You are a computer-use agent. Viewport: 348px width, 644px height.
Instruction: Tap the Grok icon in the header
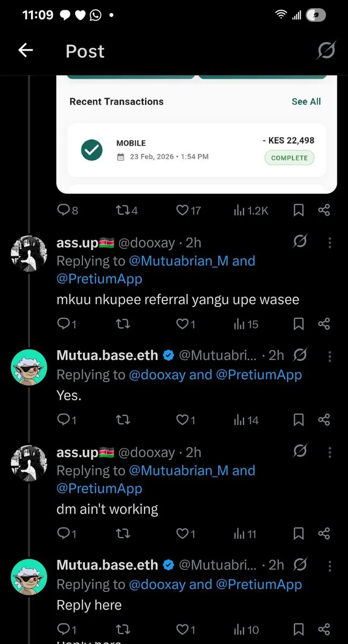[x=325, y=50]
